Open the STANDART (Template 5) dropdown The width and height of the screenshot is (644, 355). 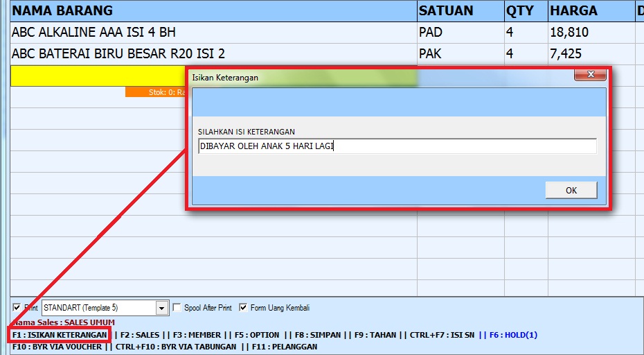[x=163, y=308]
